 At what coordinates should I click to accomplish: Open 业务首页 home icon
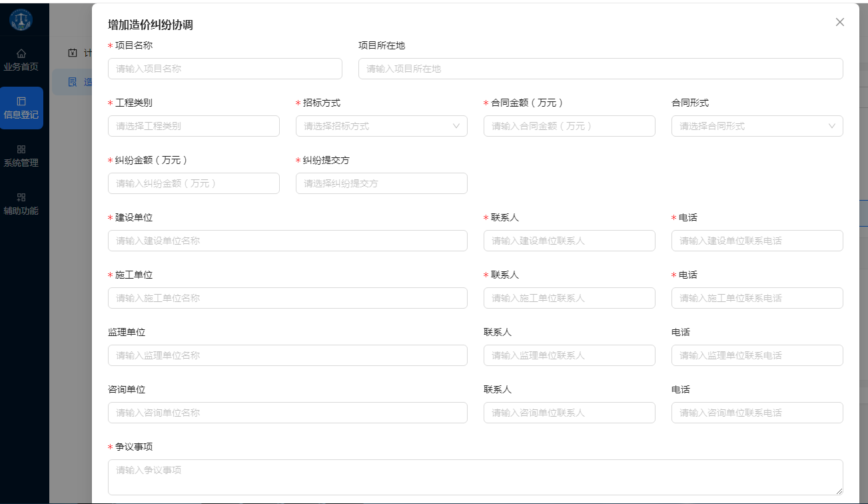(x=21, y=53)
